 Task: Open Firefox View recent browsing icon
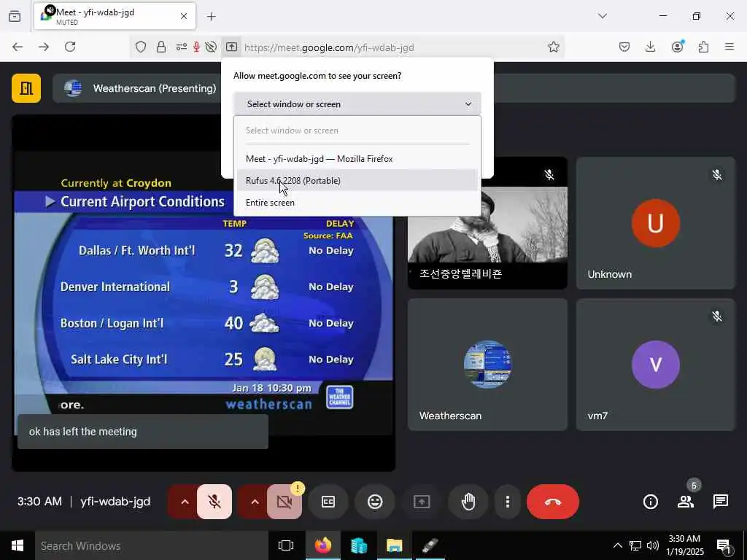tap(15, 16)
